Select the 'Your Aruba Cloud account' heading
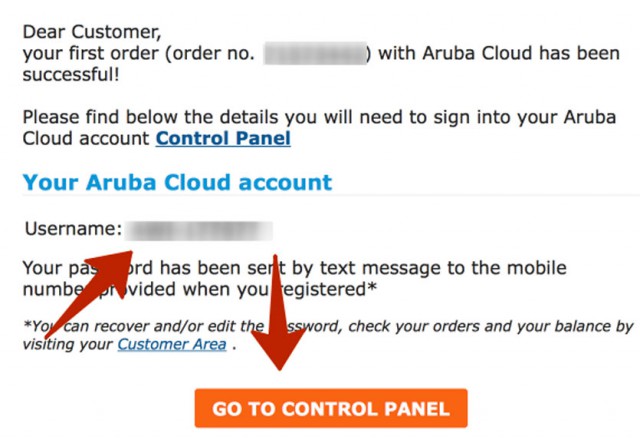Viewport: 640px width, 443px height. (177, 182)
